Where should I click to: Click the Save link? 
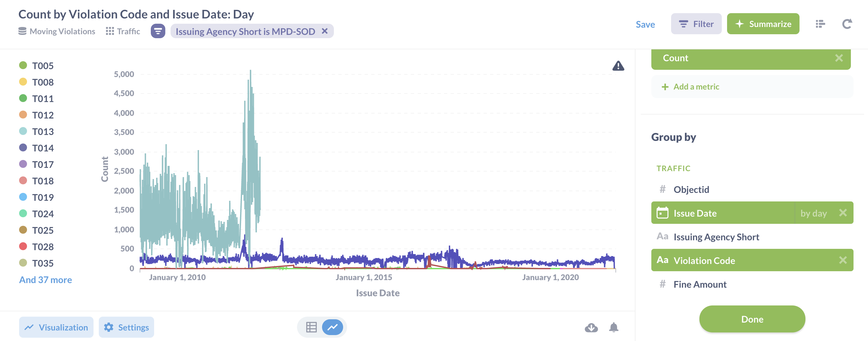point(645,24)
